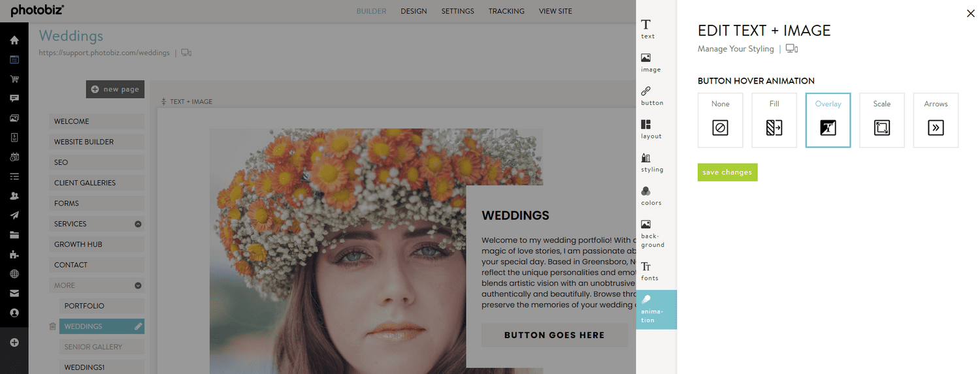The width and height of the screenshot is (980, 374).
Task: Collapse the More page submenu
Action: (x=138, y=285)
